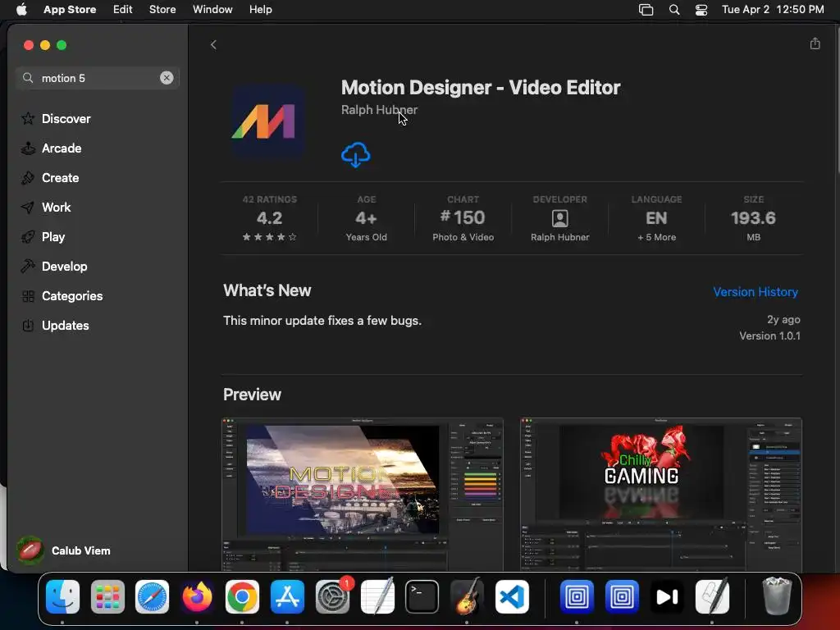The image size is (840, 630).
Task: Open Control Center in the menu bar
Action: [x=701, y=10]
